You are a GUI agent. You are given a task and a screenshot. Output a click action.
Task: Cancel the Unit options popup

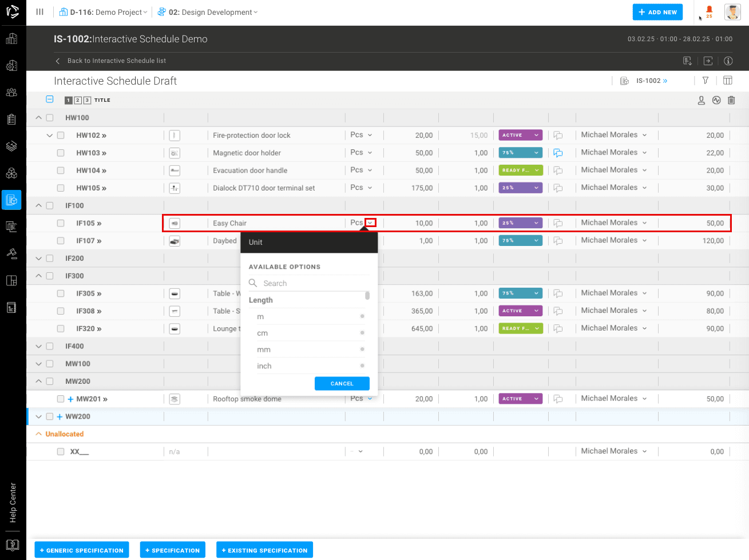[342, 384]
